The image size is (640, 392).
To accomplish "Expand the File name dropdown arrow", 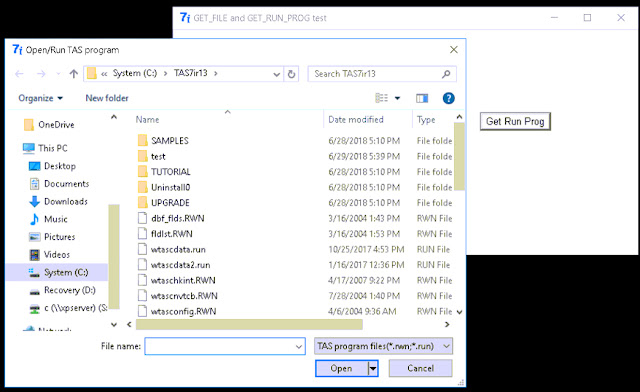I will (299, 347).
